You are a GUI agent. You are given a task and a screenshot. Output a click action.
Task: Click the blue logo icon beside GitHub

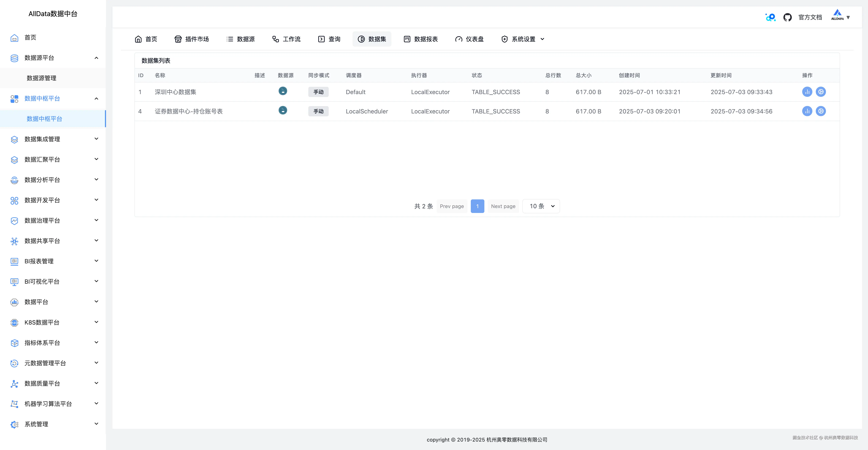(x=770, y=17)
